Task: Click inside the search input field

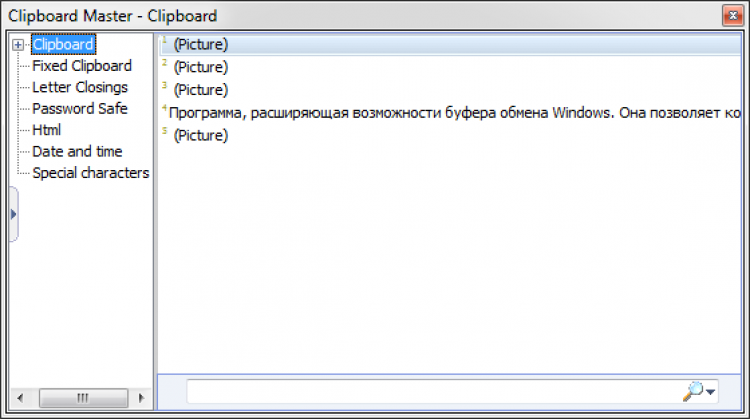Action: (430, 392)
